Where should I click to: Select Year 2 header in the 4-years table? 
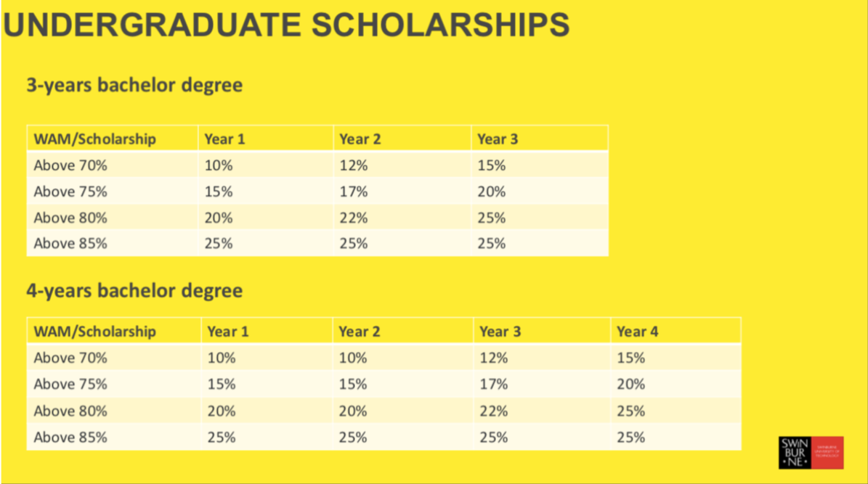pyautogui.click(x=360, y=332)
